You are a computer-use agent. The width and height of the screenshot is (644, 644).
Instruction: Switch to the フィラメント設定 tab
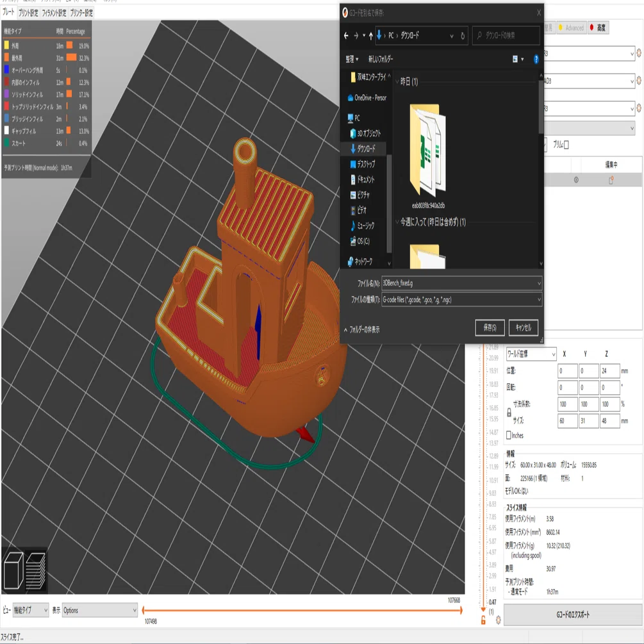pos(54,13)
